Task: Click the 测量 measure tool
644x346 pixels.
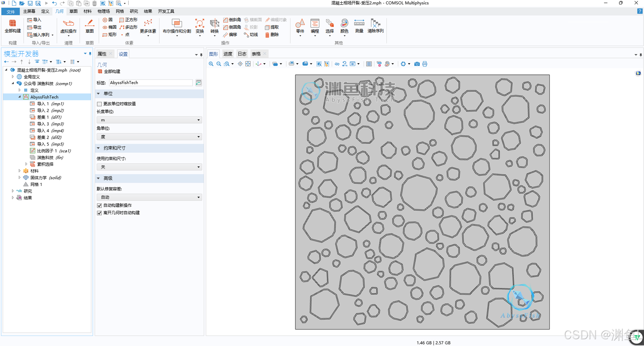Action: [x=359, y=26]
